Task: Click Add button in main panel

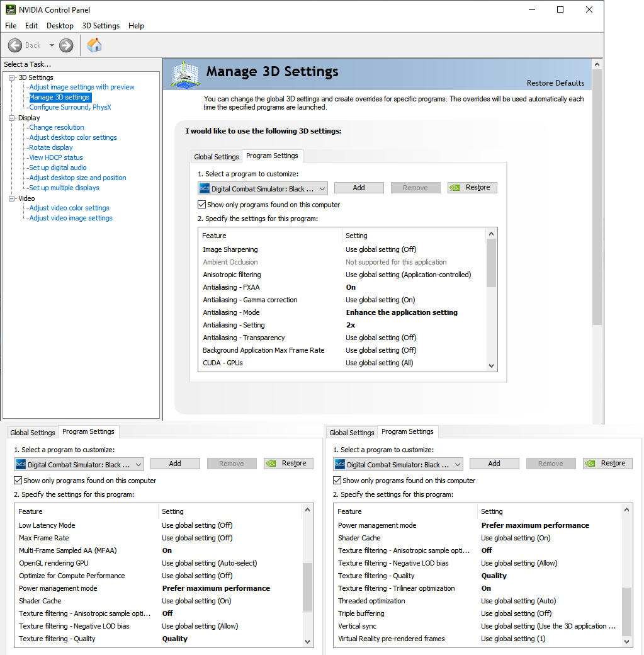Action: 359,188
